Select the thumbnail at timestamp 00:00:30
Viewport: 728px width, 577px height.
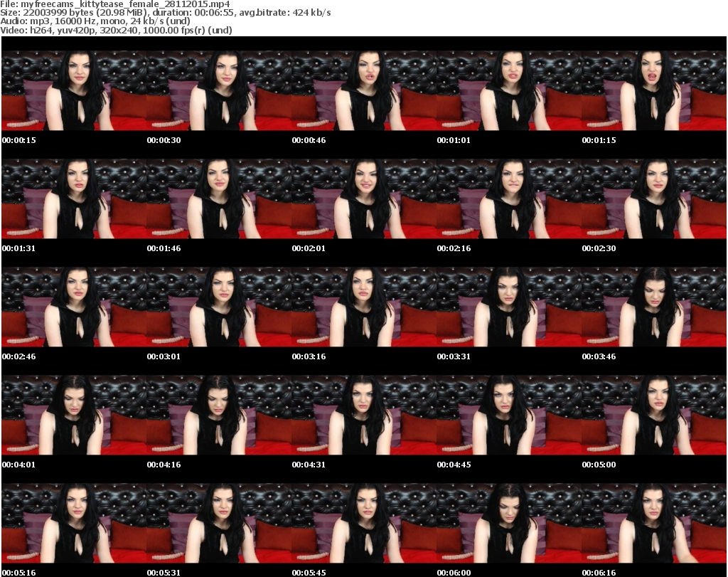pos(219,90)
